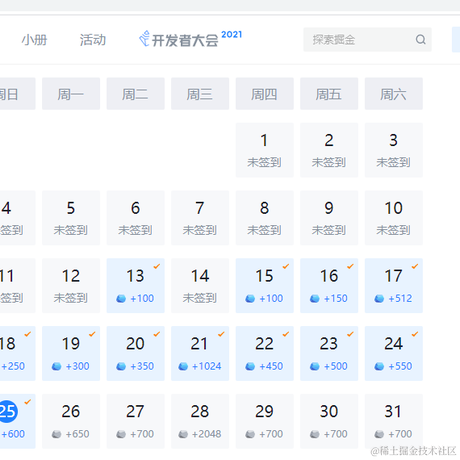Screen dimensions: 460x460
Task: Click the 周六 weekday header
Action: tap(394, 94)
